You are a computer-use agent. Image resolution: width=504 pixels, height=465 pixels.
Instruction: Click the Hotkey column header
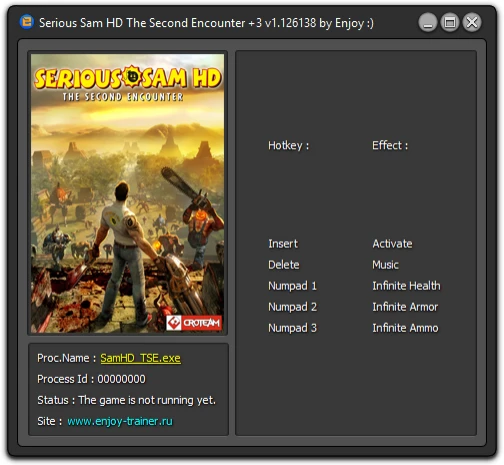(289, 146)
